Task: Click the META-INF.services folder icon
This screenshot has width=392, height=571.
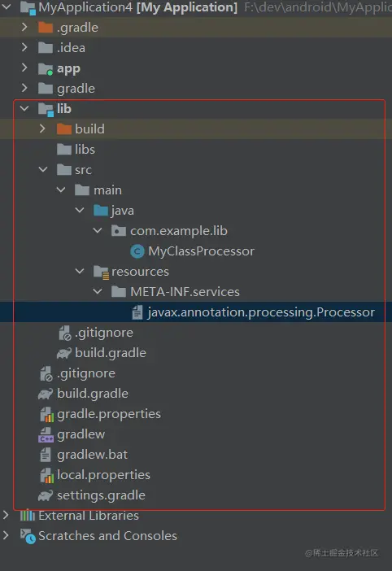Action: (119, 292)
